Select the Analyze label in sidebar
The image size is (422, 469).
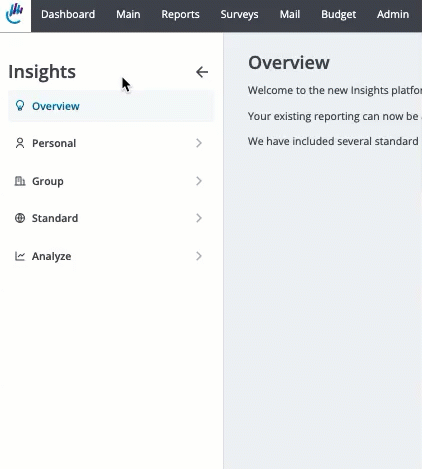click(52, 256)
